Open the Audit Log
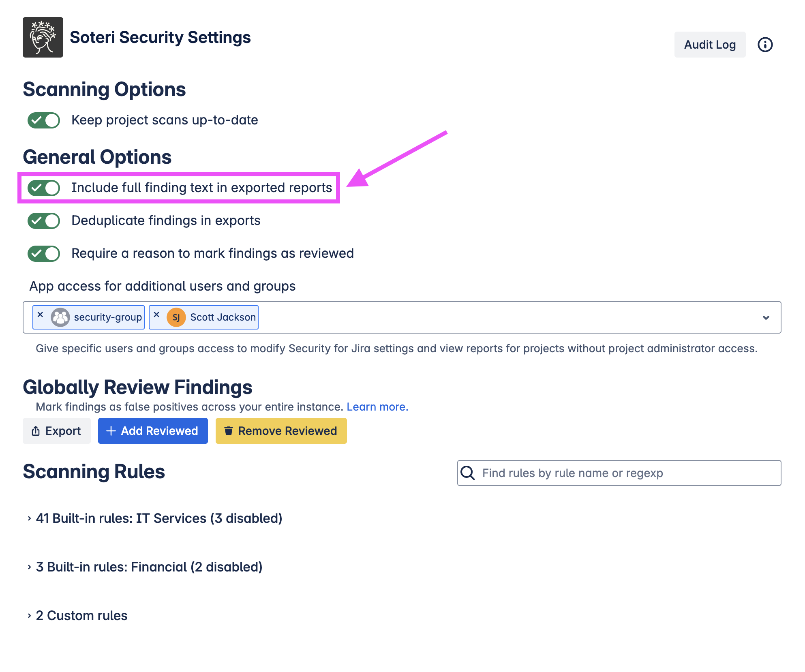The width and height of the screenshot is (805, 672). [x=709, y=45]
